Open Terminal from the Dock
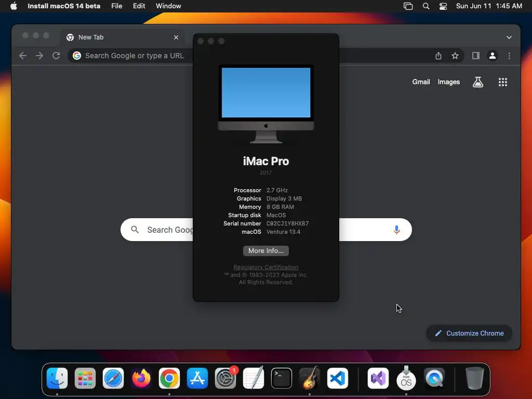This screenshot has width=532, height=399. click(281, 378)
